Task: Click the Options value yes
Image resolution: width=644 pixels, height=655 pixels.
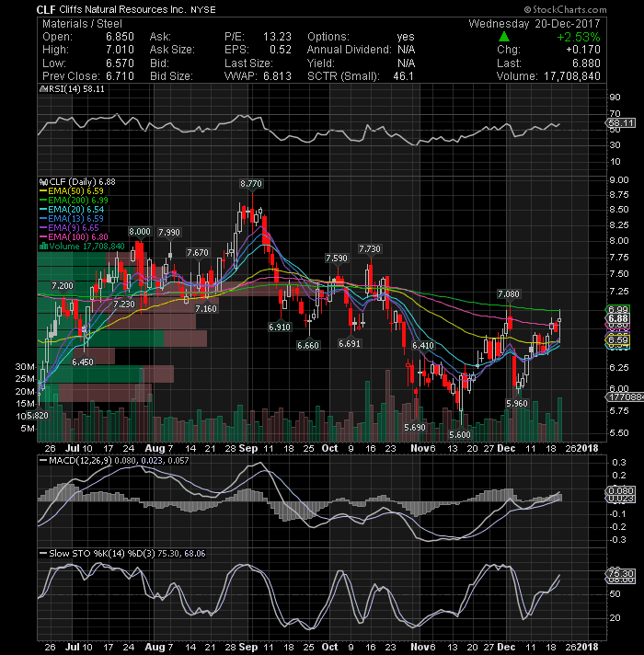Action: [x=406, y=37]
